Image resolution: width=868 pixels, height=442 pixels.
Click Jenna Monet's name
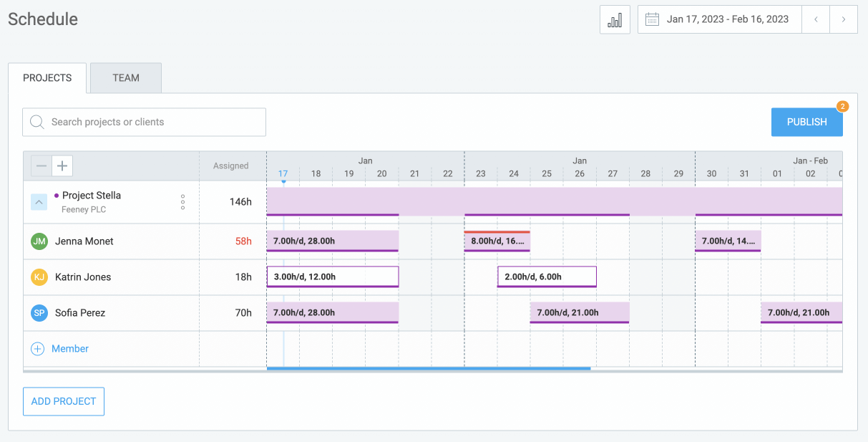click(84, 241)
